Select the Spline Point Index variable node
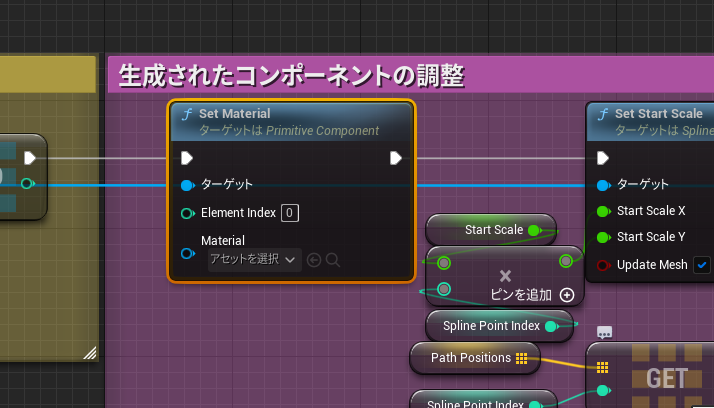 [499, 326]
